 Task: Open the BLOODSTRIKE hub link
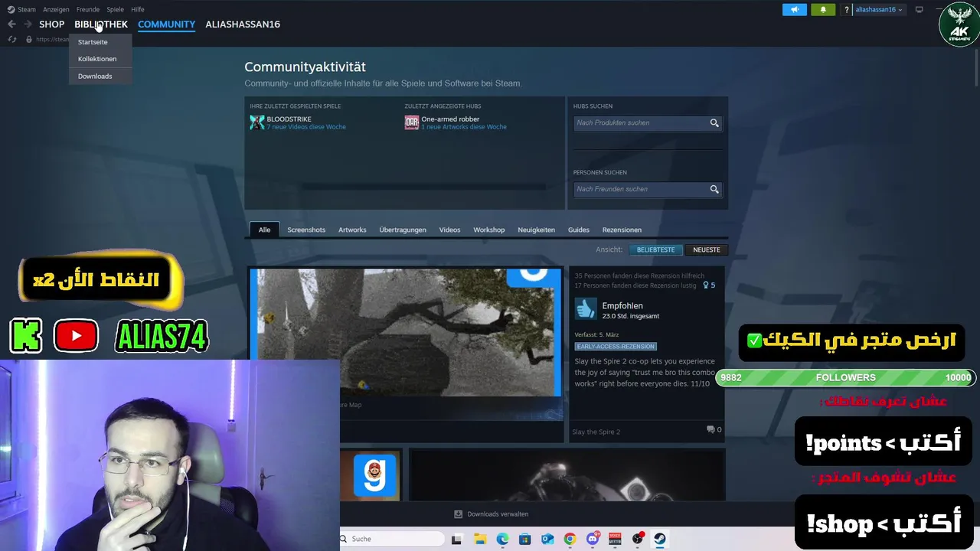pos(289,119)
